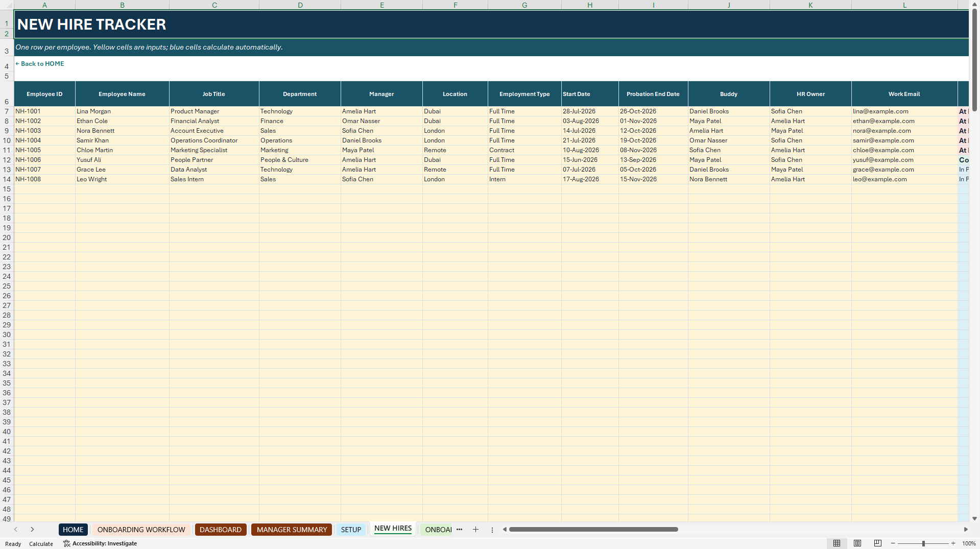This screenshot has height=549, width=980.
Task: Add a new sheet with plus icon
Action: [x=475, y=530]
